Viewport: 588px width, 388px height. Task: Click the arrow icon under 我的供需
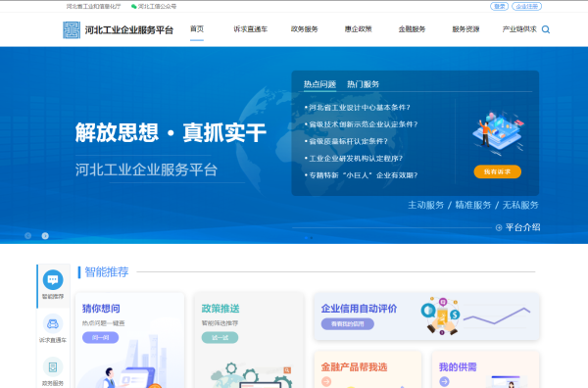point(444,381)
